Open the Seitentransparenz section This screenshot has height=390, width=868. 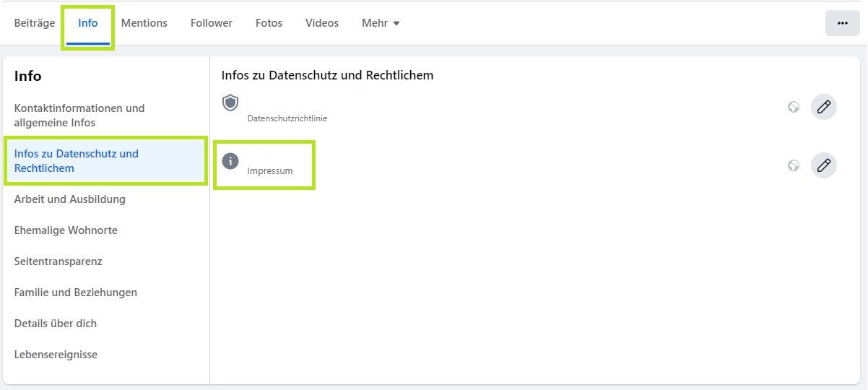(58, 261)
